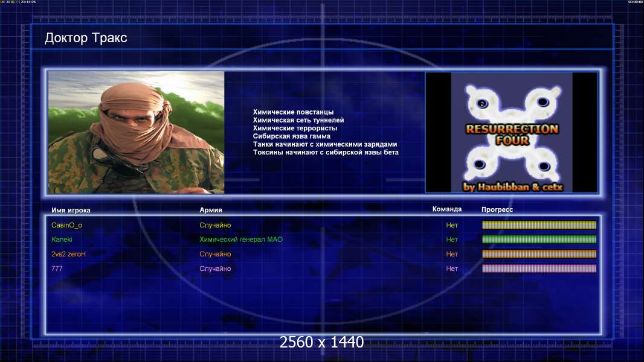The height and width of the screenshot is (362, 644).
Task: Click 'Токсины начинают с сибирской язвы бета'
Action: click(326, 152)
